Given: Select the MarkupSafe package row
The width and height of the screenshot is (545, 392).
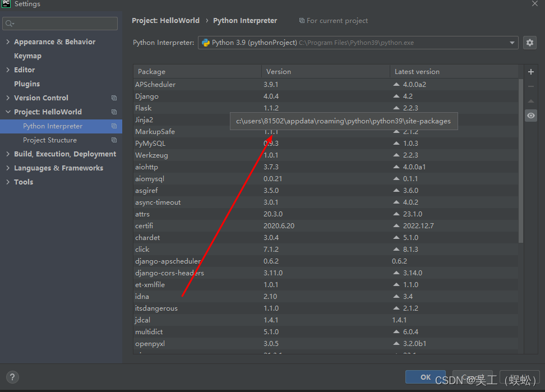Looking at the screenshot, I should (x=326, y=132).
